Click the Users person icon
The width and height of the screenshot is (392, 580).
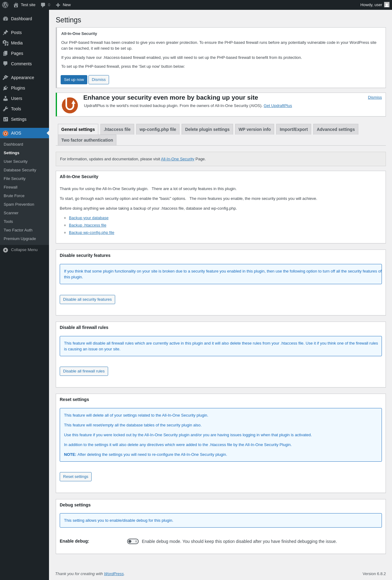[6, 98]
